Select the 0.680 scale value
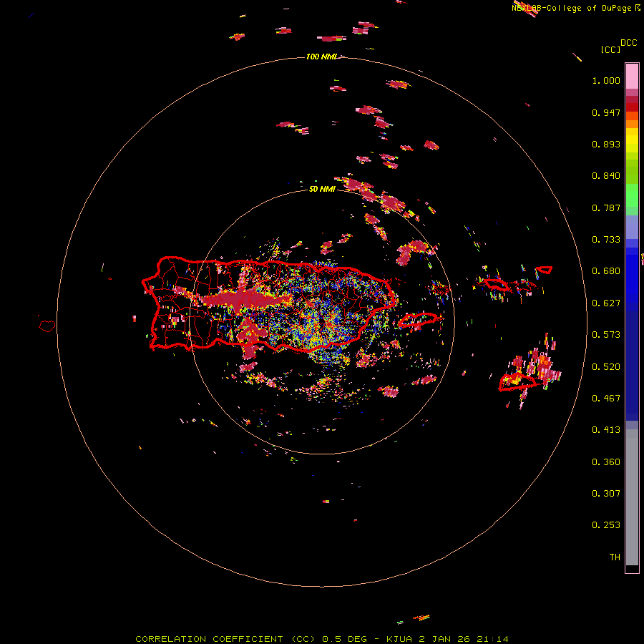 606,271
